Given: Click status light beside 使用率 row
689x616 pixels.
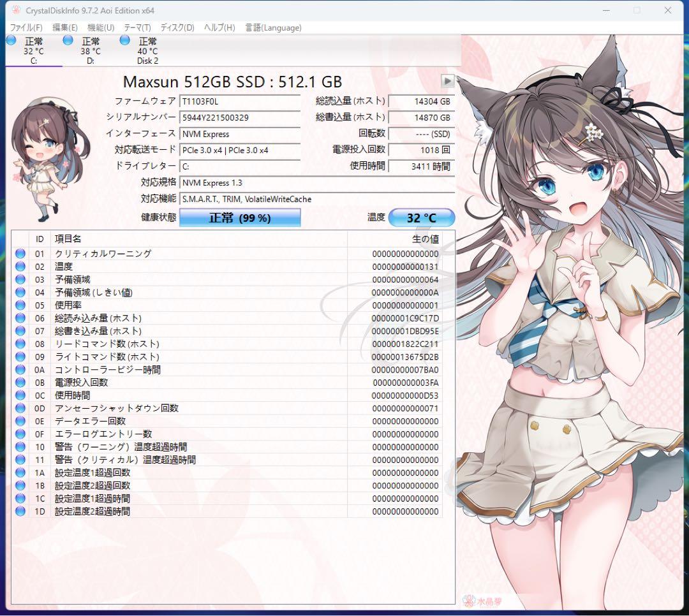Looking at the screenshot, I should coord(20,305).
